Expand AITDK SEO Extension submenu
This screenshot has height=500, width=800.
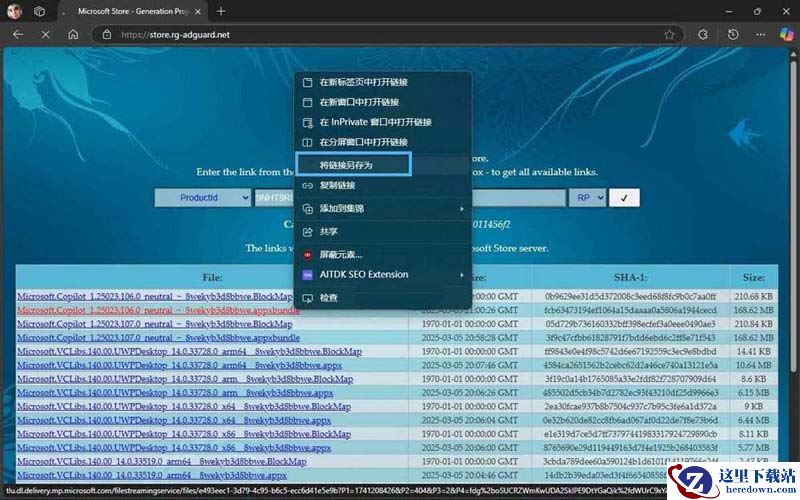coord(383,274)
